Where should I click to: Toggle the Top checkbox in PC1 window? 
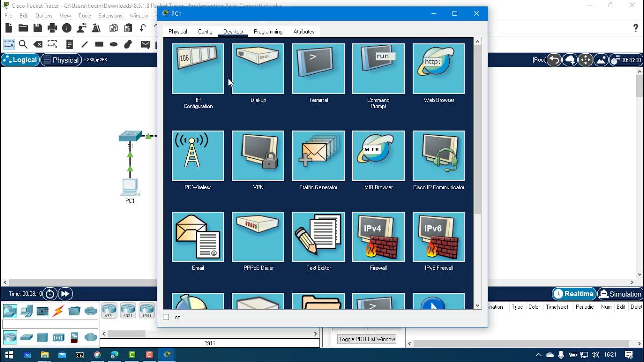[x=166, y=317]
